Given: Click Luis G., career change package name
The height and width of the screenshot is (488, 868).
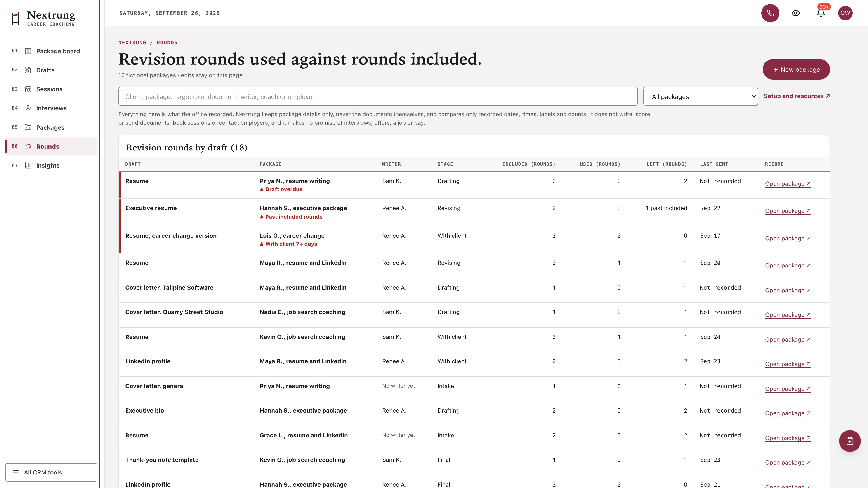Looking at the screenshot, I should pyautogui.click(x=292, y=236).
